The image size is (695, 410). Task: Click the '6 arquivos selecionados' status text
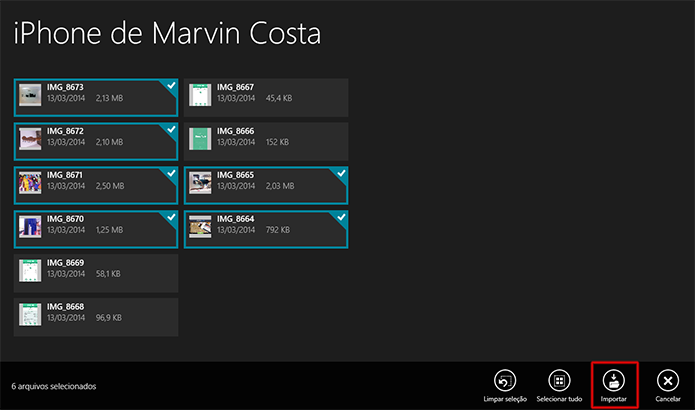(54, 387)
